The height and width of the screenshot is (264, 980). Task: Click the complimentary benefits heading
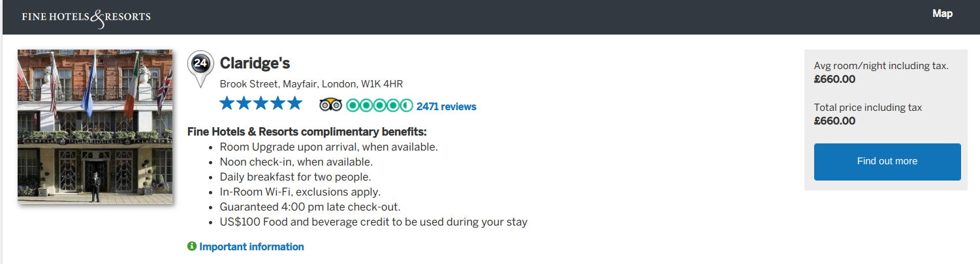[x=307, y=132]
